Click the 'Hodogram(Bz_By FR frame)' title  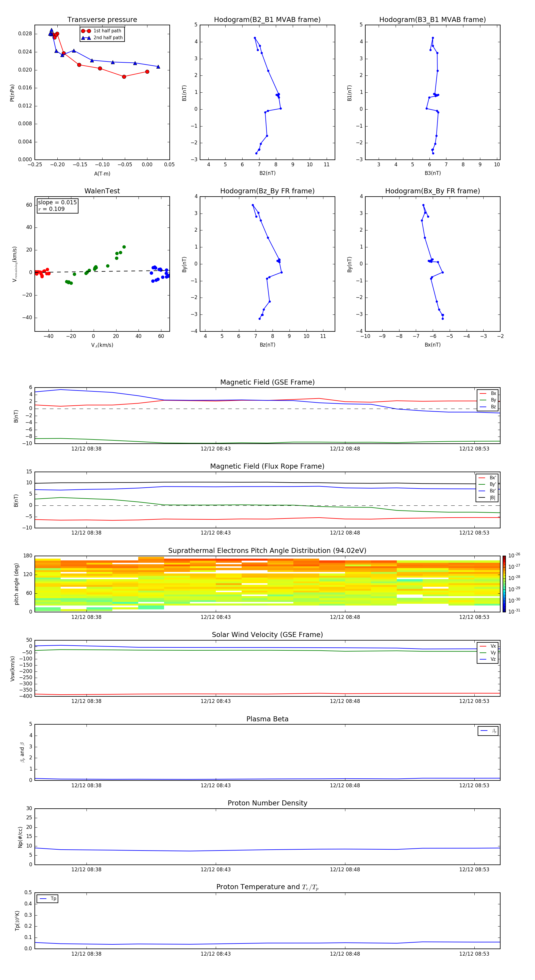click(267, 191)
